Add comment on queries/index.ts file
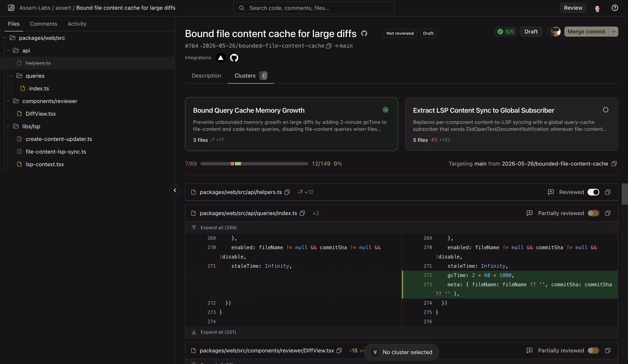 point(530,213)
